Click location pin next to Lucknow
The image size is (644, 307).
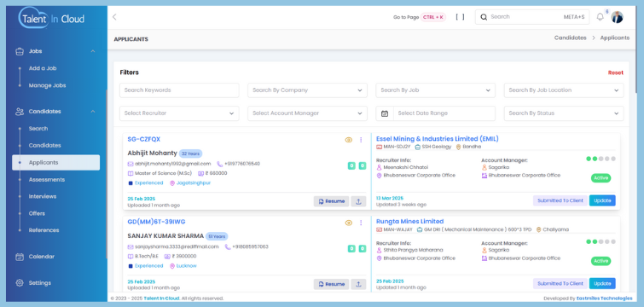(172, 266)
